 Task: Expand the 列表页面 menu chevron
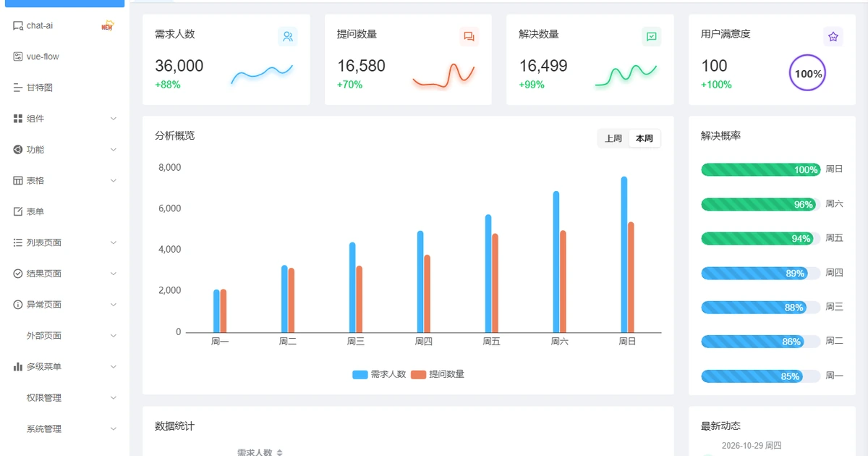point(114,242)
